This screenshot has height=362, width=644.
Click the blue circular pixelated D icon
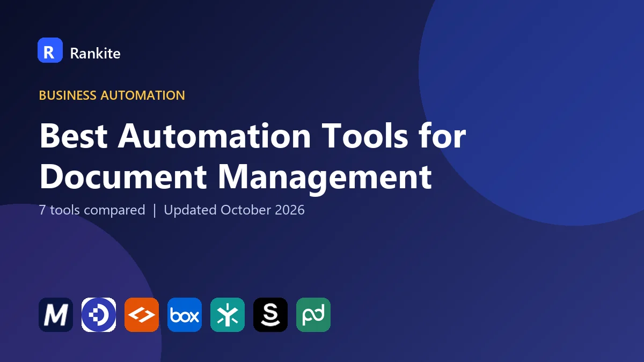(99, 315)
